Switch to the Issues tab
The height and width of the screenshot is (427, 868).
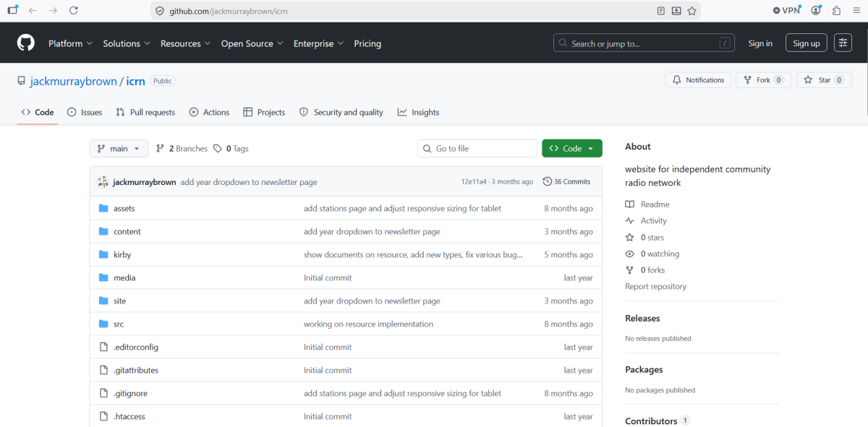coord(85,113)
